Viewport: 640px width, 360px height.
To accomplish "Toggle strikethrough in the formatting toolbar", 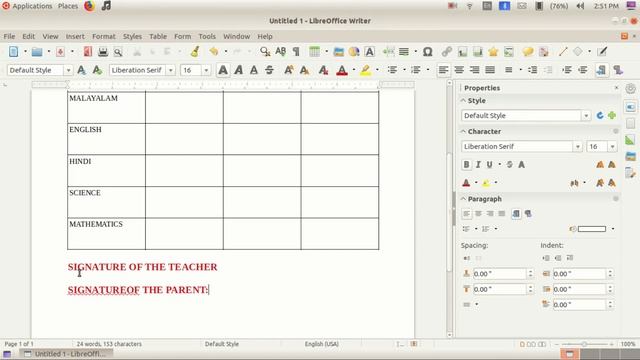I will [x=269, y=70].
